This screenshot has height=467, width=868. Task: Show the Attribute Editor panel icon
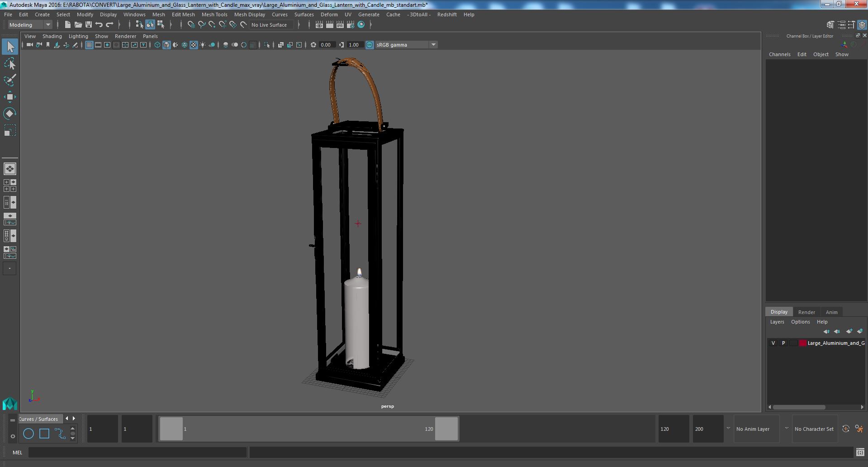point(841,25)
